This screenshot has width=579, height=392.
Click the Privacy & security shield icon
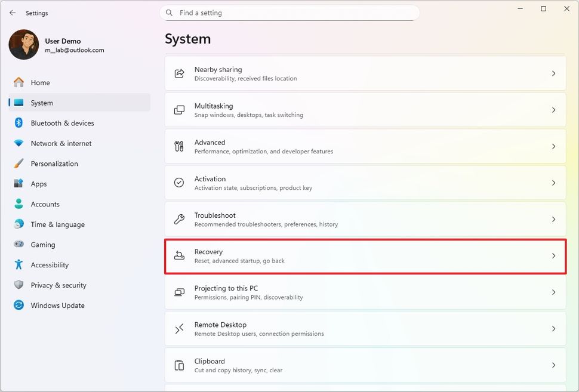(x=19, y=285)
